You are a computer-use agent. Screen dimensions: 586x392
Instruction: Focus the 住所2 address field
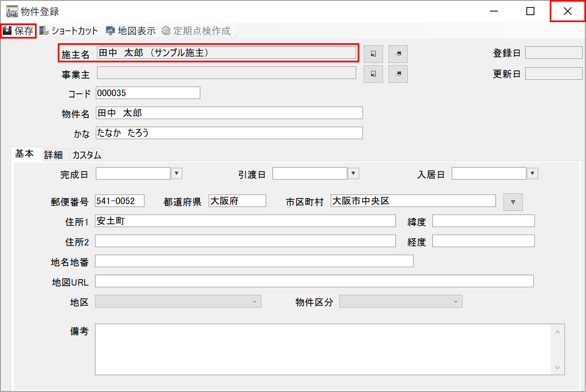(245, 241)
